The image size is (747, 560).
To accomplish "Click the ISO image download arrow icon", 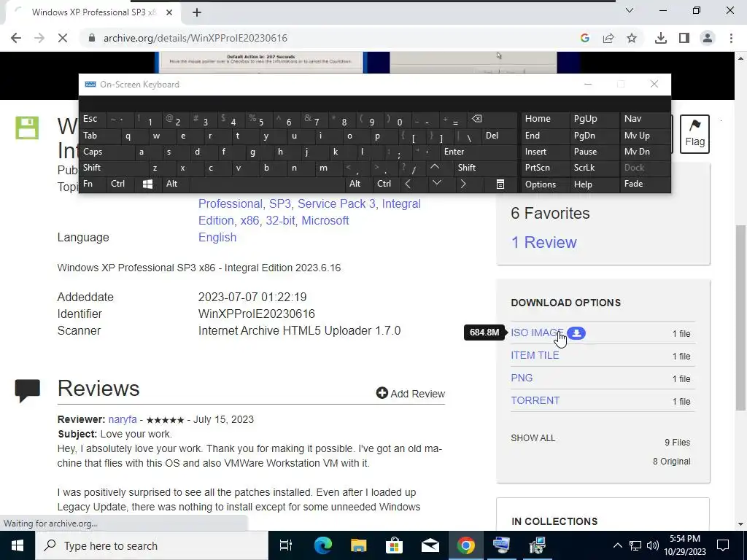I will point(576,332).
